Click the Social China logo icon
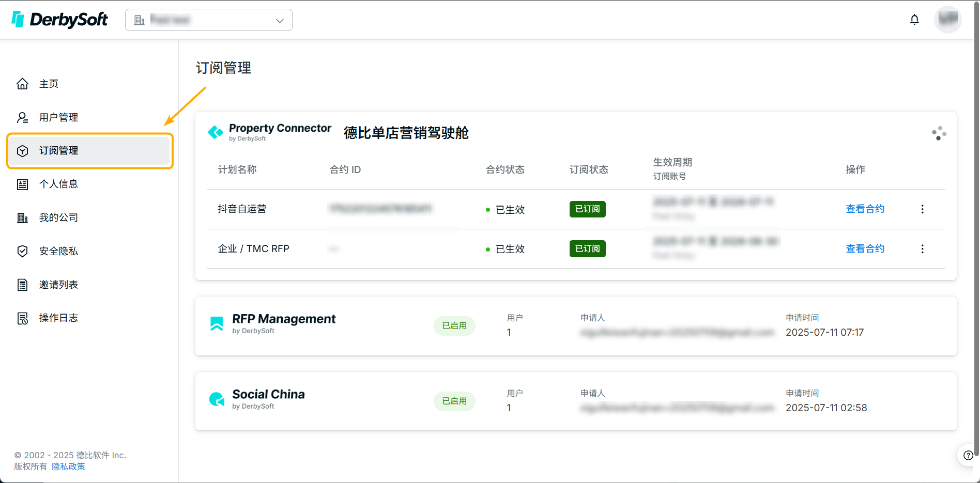 (217, 399)
